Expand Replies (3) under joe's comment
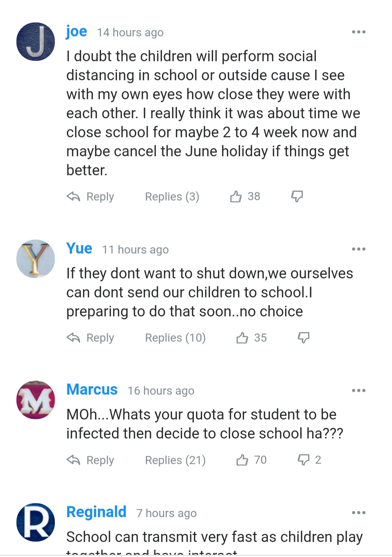Viewport: 392px width, 557px height. (172, 197)
